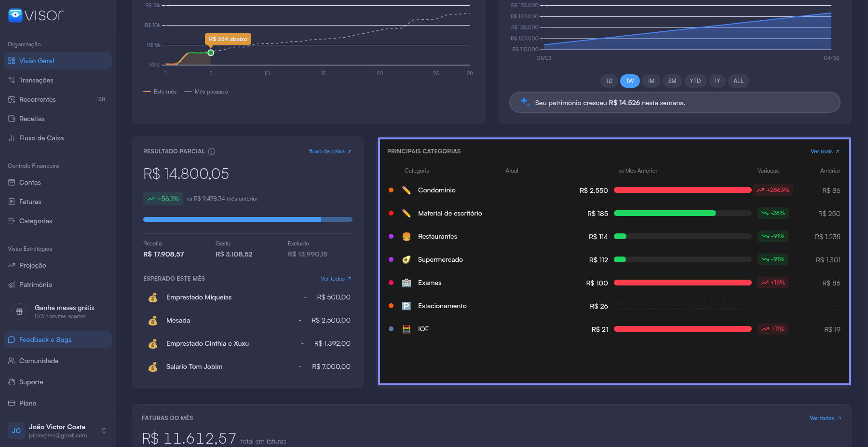Viewport: 868px width, 447px height.
Task: Open Fluxo de Caixa in sidebar
Action: pos(41,138)
